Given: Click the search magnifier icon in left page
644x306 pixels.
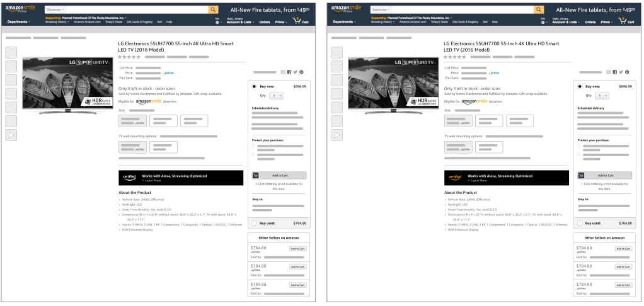Looking at the screenshot, I should pos(213,10).
